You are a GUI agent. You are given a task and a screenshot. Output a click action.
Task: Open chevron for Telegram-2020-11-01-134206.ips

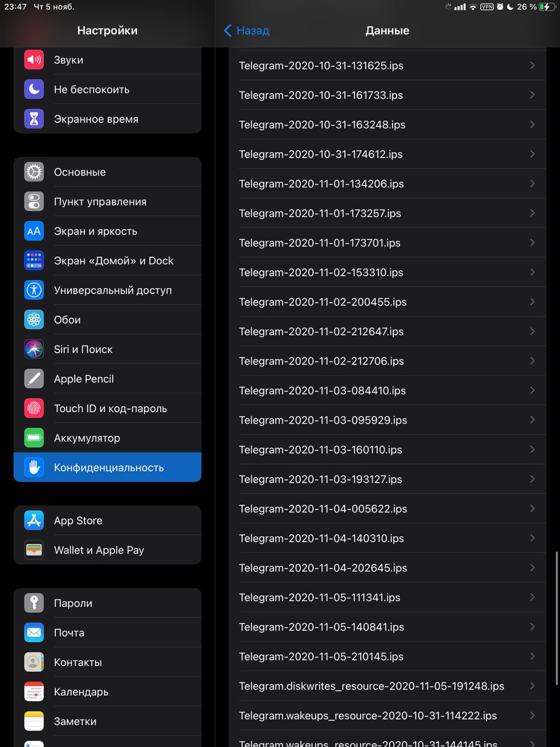tap(532, 183)
